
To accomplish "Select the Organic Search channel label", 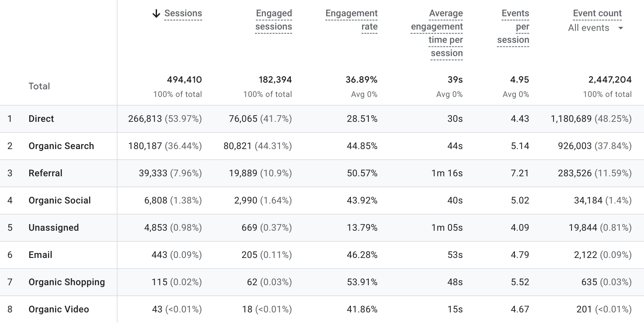I will pyautogui.click(x=61, y=146).
